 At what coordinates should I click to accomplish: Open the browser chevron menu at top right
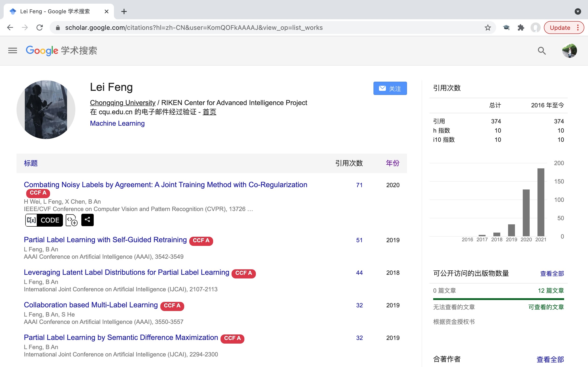point(578,11)
